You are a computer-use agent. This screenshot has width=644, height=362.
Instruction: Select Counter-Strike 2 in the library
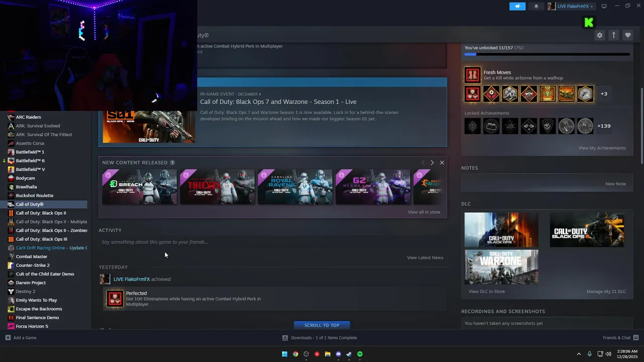[33, 265]
